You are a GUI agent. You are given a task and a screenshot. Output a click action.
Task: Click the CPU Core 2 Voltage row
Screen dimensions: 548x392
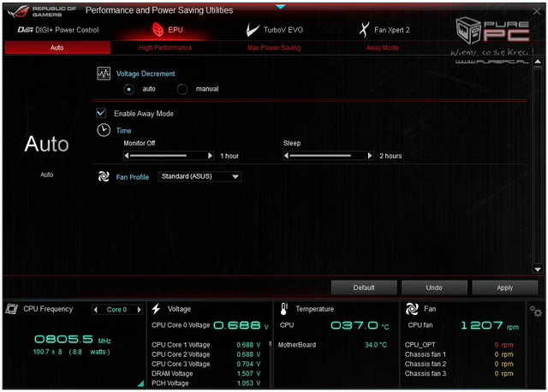(x=206, y=354)
